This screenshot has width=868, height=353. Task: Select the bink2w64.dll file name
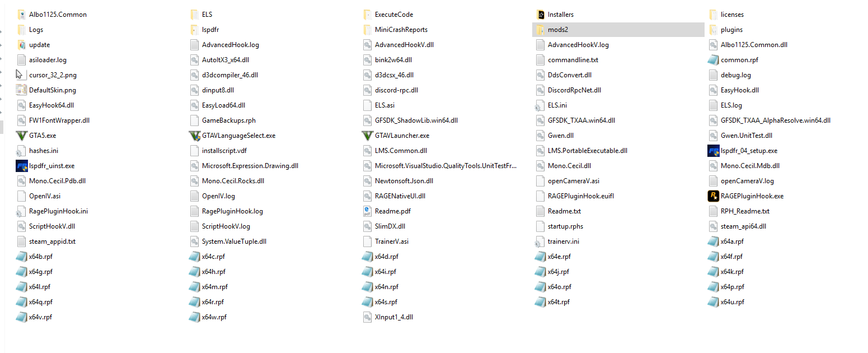[393, 60]
